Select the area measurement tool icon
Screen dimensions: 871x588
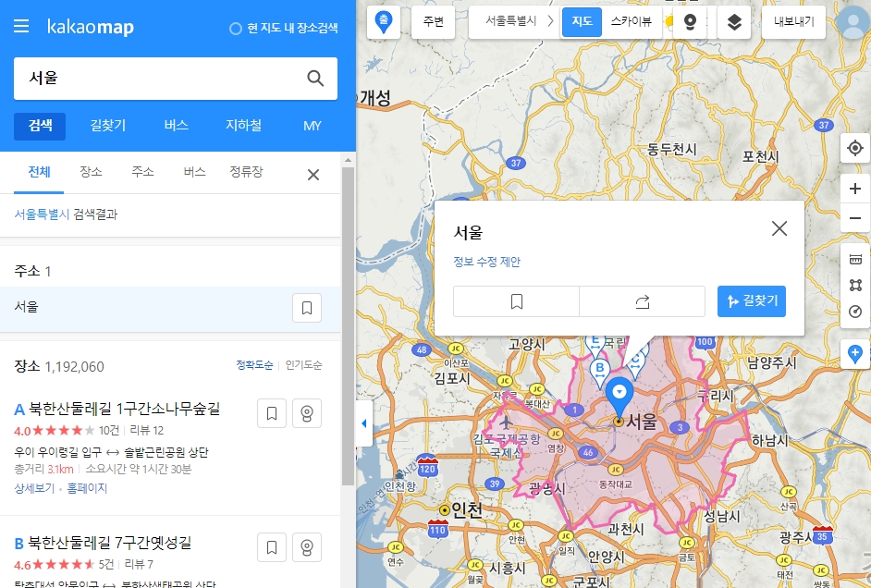pyautogui.click(x=854, y=285)
